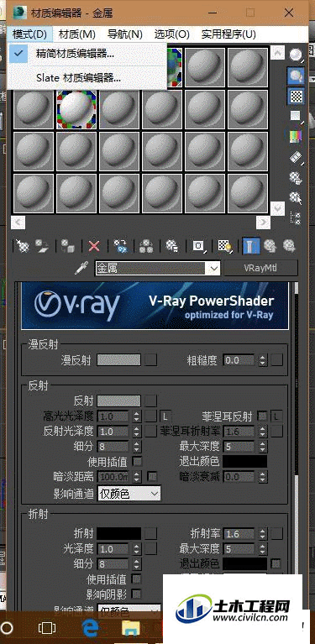The image size is (315, 644).
Task: Open the black 折射 color swatch
Action: tap(119, 533)
